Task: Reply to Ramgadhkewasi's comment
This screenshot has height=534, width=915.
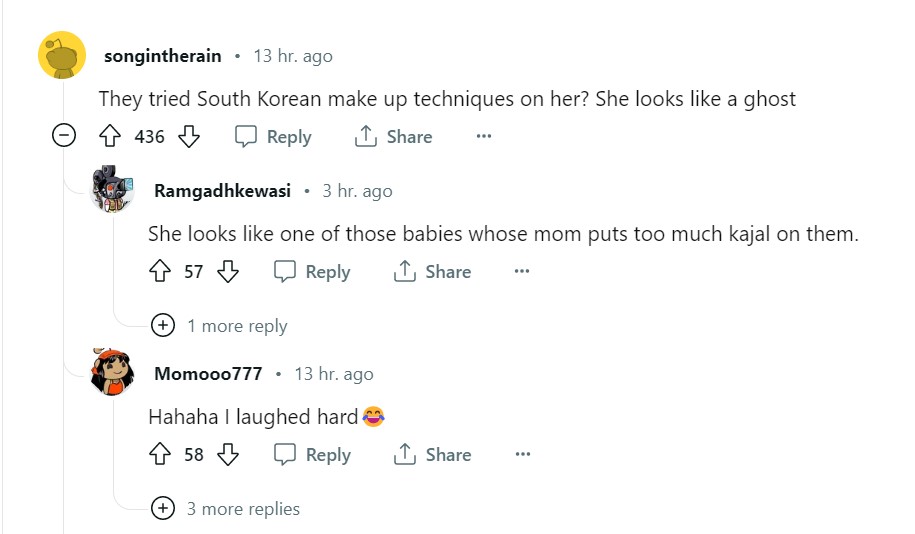Action: point(312,271)
